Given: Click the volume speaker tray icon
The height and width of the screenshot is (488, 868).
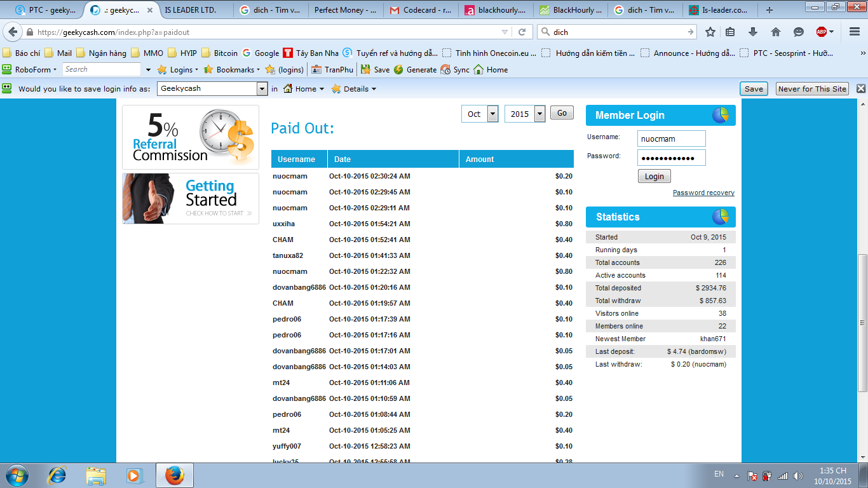Looking at the screenshot, I should click(x=797, y=475).
